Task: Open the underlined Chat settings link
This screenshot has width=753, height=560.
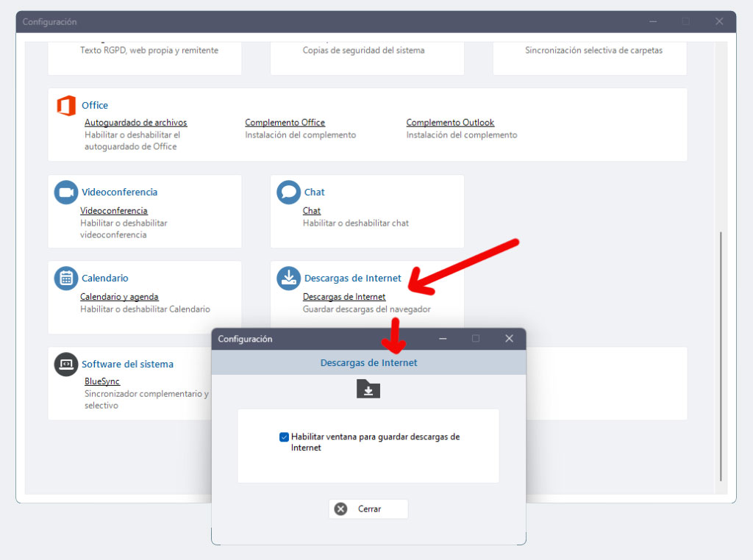Action: 312,211
